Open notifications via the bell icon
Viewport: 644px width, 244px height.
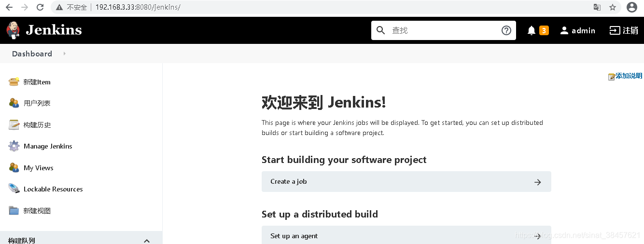coord(532,30)
